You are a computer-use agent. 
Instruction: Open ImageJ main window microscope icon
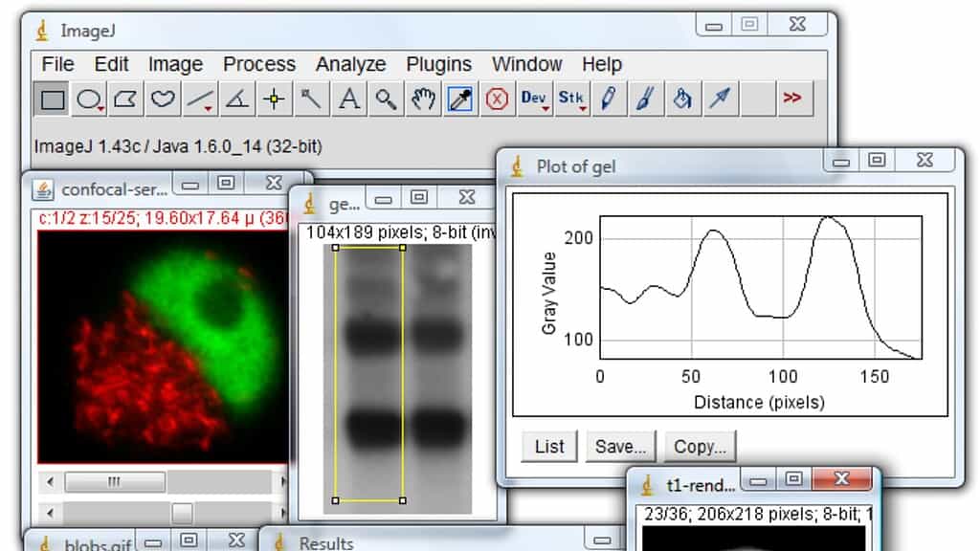coord(42,31)
